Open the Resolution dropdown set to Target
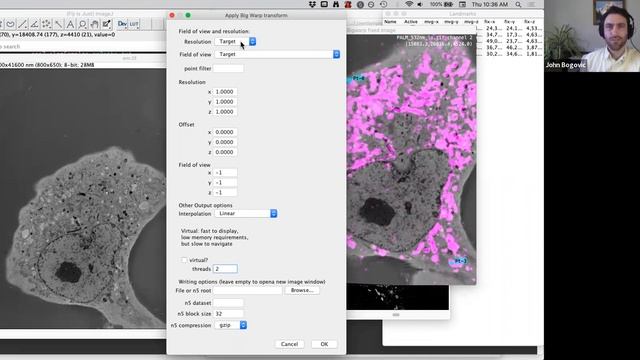640x360 pixels. (236, 42)
